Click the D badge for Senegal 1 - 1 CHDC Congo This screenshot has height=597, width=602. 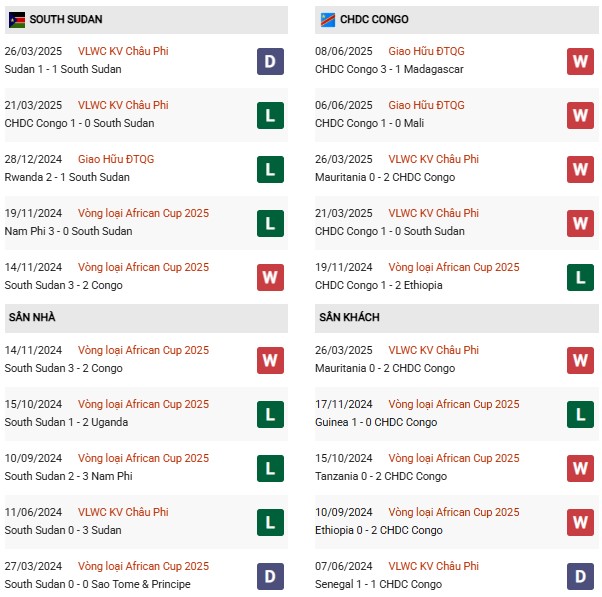tap(581, 576)
